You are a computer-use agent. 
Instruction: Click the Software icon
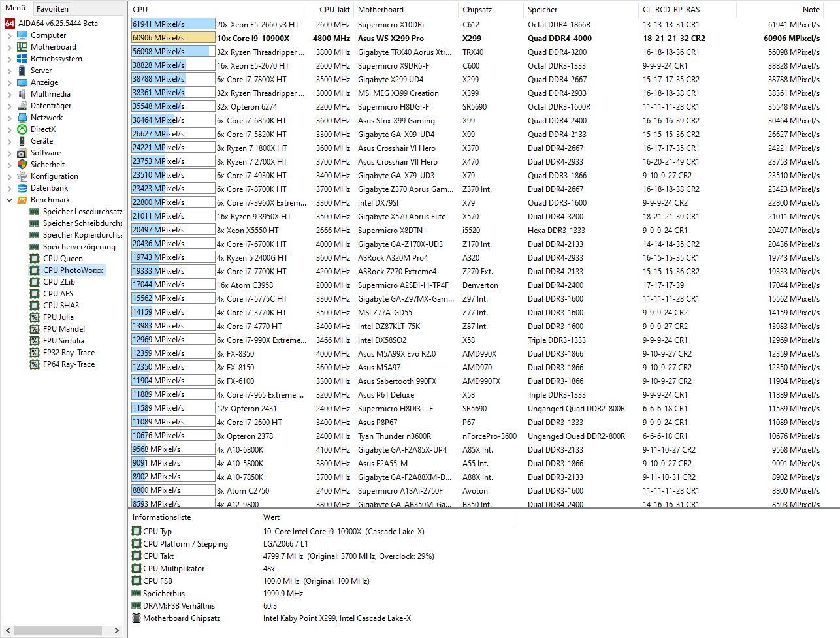pyautogui.click(x=22, y=153)
